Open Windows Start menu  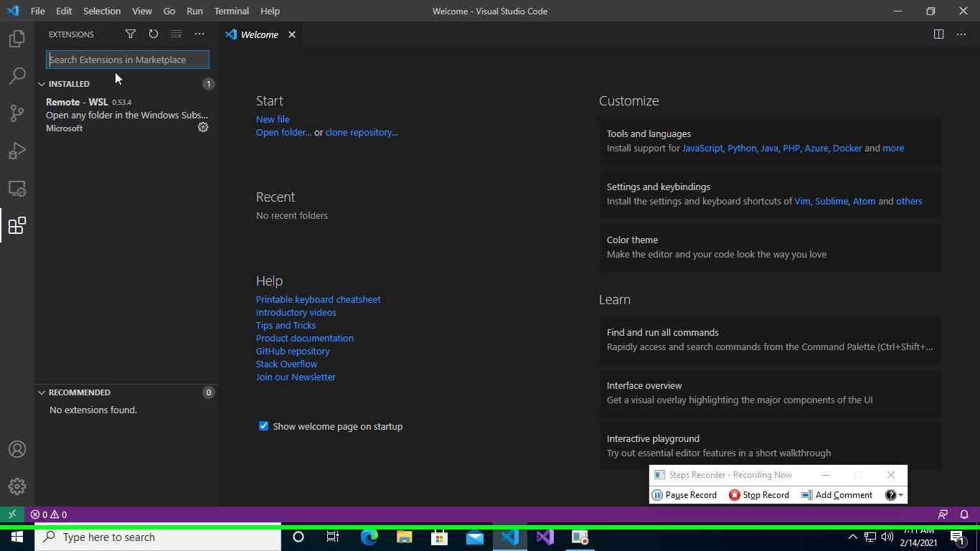tap(17, 537)
